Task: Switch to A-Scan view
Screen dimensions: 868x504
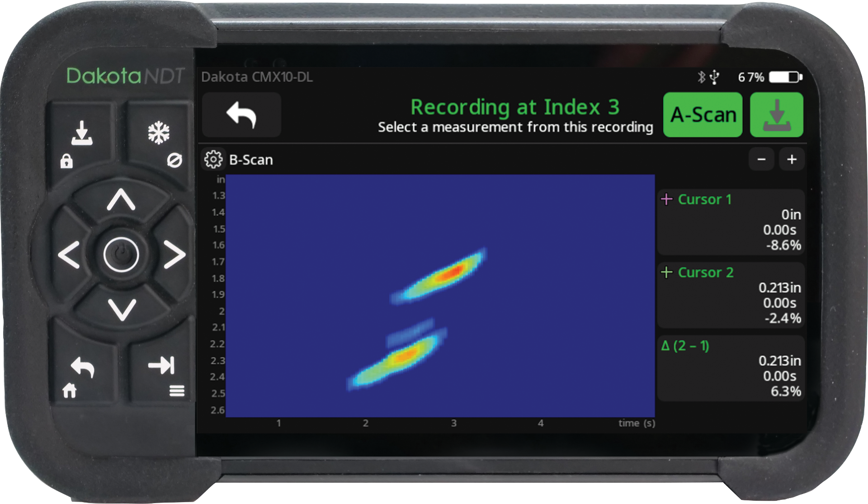Action: (703, 115)
